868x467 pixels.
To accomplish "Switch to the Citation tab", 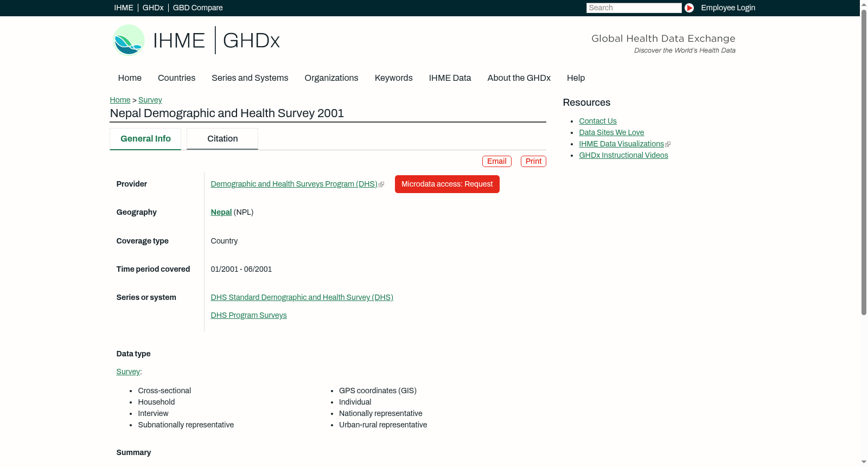I will [222, 139].
